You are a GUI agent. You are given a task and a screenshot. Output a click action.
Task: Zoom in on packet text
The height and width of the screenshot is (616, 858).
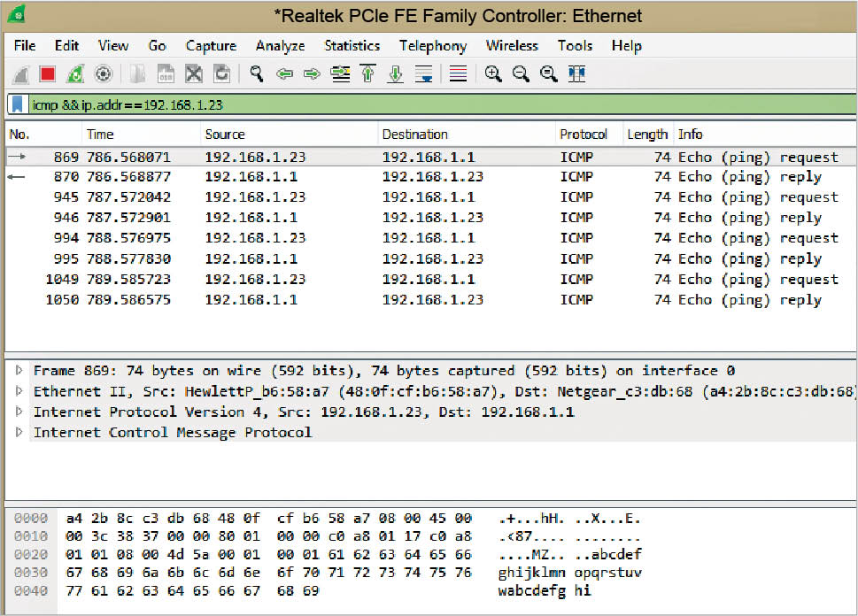point(493,74)
